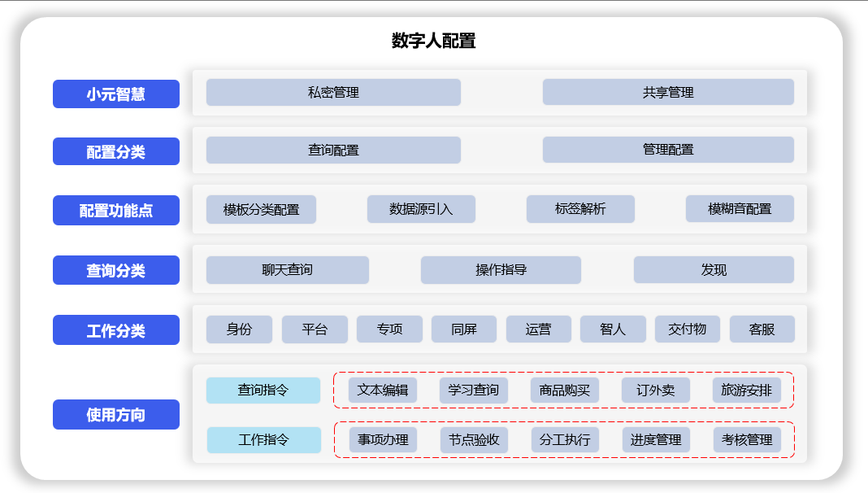Viewport: 868px width, 493px height.
Task: Click the 智人 box
Action: coord(613,329)
